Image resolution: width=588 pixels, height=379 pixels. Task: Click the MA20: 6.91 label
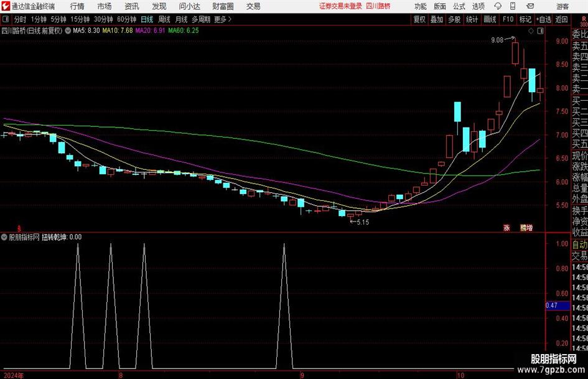tap(151, 30)
